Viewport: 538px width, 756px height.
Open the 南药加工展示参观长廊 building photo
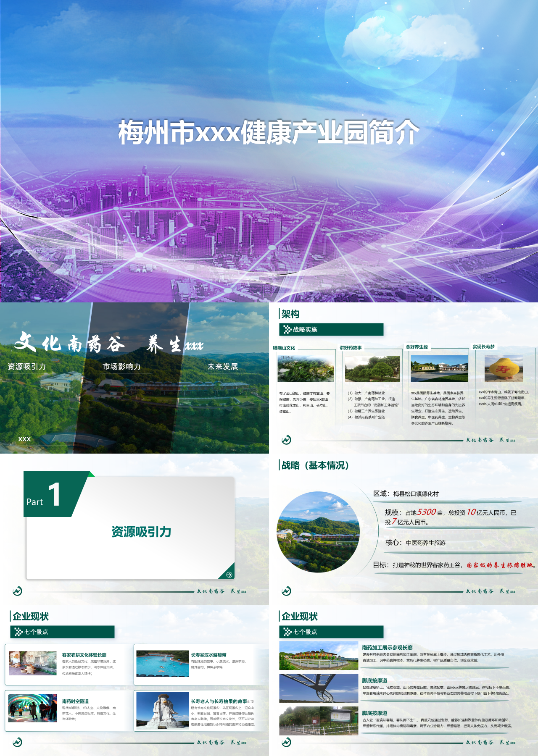point(319,655)
